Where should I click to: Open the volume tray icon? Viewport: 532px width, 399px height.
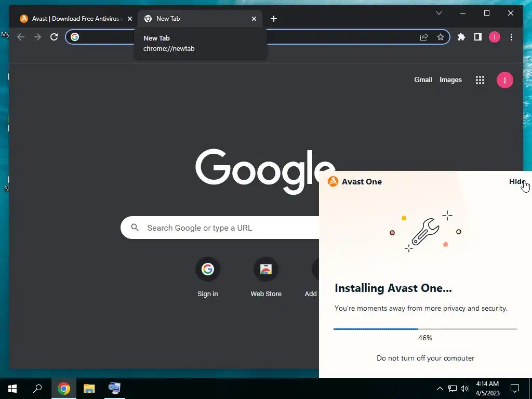[x=464, y=389]
